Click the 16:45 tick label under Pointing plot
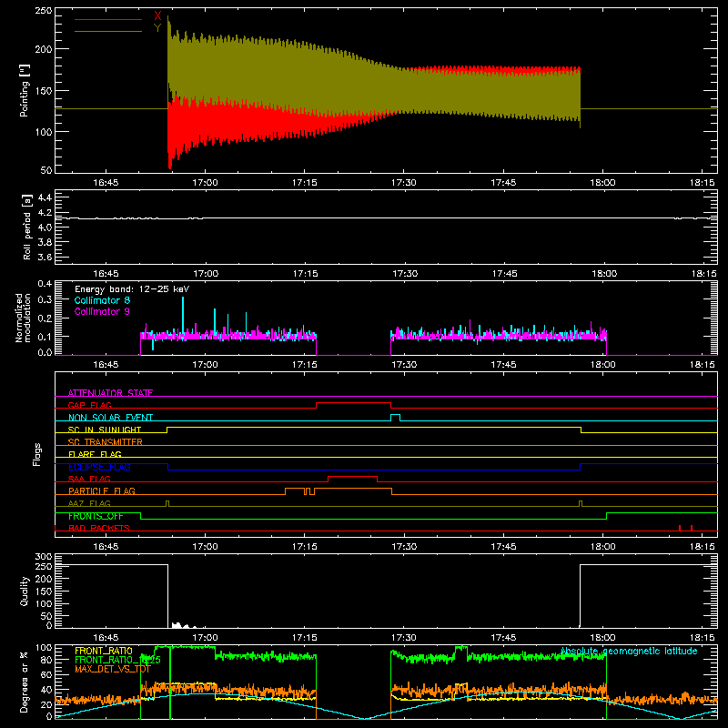The height and width of the screenshot is (728, 728). coord(106,183)
